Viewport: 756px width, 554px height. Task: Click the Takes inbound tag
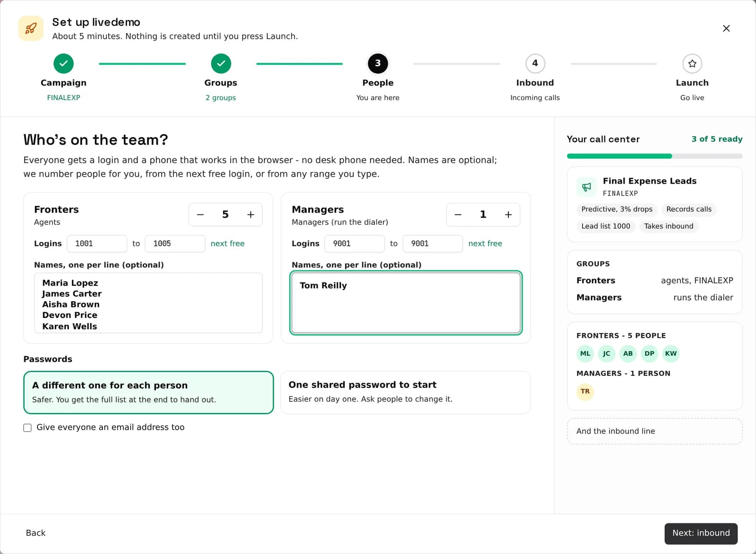click(x=669, y=226)
